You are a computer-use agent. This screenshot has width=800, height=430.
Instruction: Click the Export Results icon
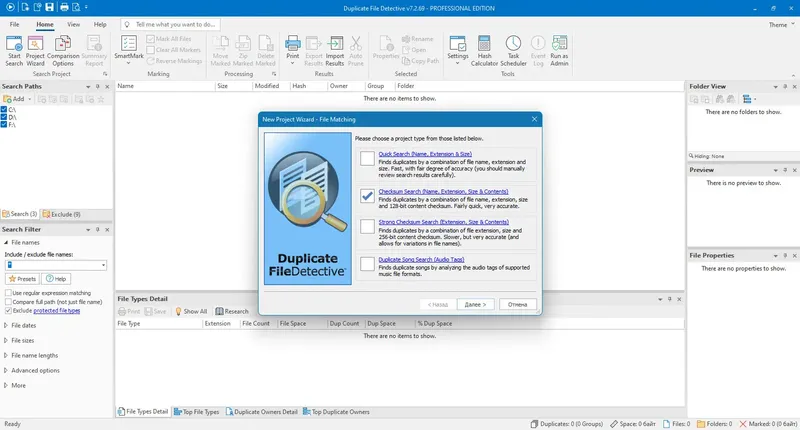pyautogui.click(x=313, y=51)
